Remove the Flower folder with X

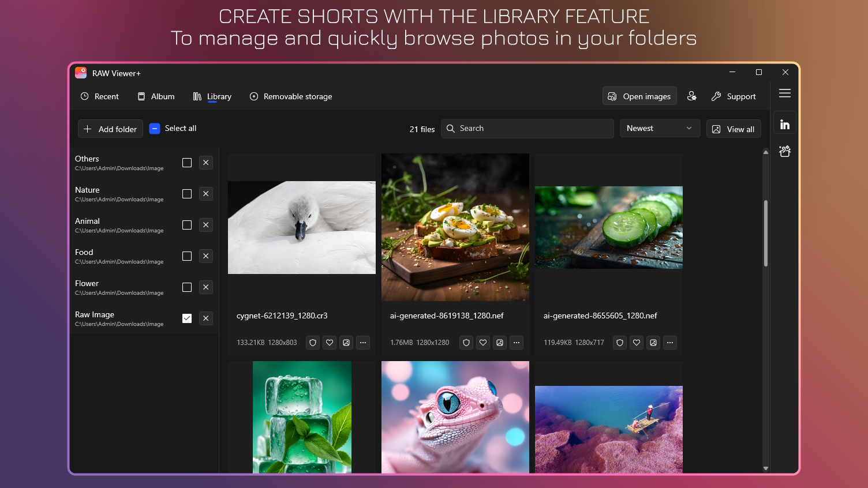coord(206,287)
